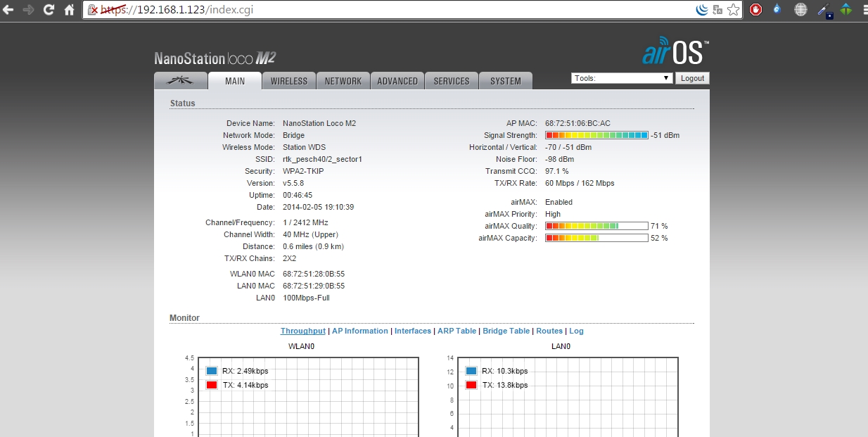Open the NETWORK tab

(343, 81)
